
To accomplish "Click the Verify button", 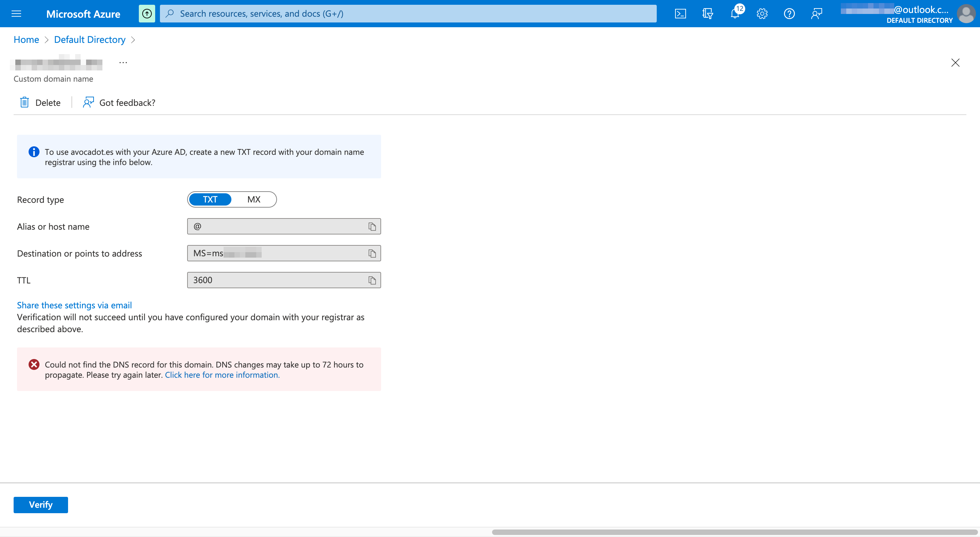I will click(40, 505).
